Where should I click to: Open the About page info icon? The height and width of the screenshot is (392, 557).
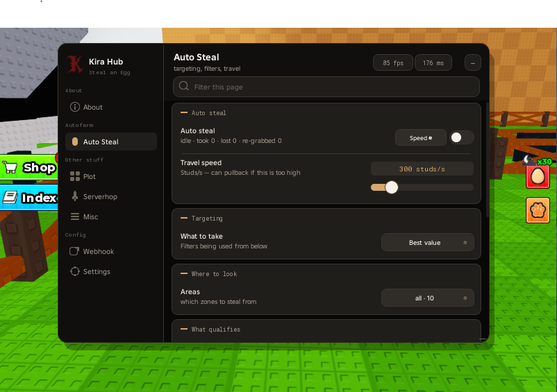pyautogui.click(x=74, y=107)
